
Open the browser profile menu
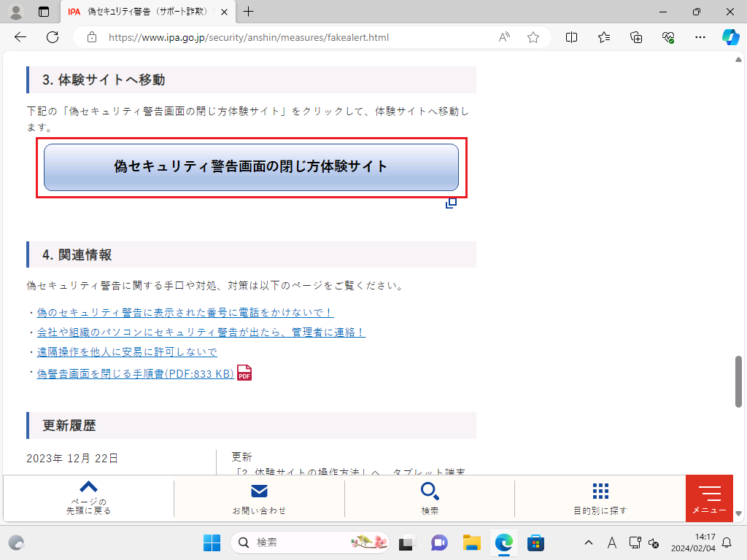(16, 12)
